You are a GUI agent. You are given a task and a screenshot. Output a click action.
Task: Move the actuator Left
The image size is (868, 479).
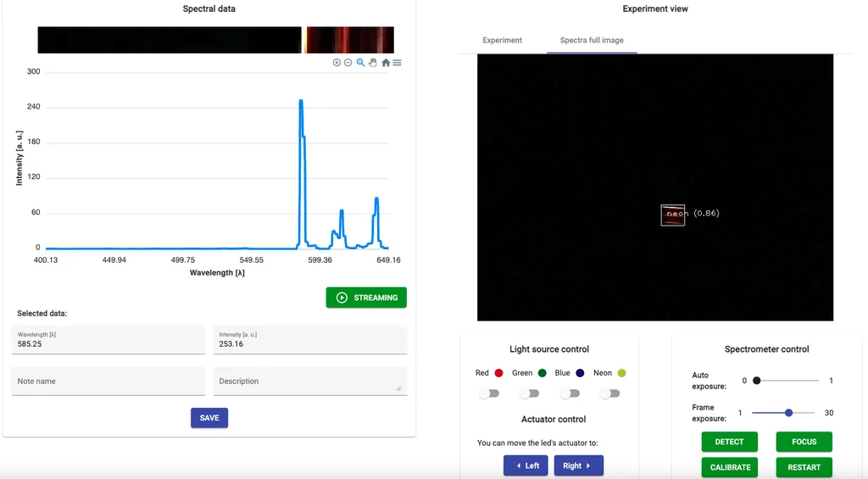(x=526, y=465)
